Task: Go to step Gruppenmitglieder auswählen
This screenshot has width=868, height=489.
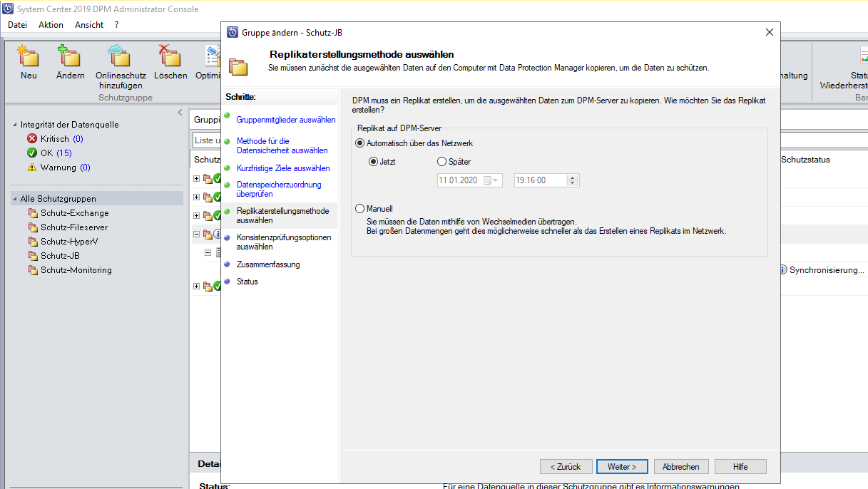Action: 286,120
